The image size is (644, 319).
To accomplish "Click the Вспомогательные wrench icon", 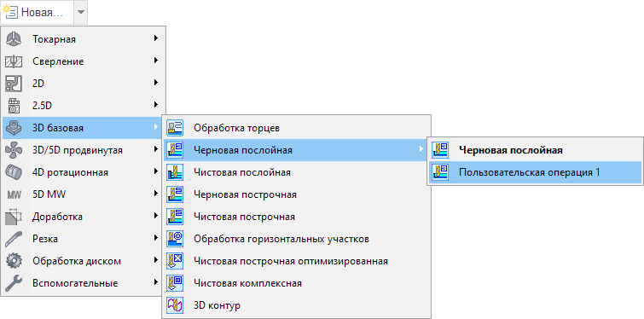I will [13, 283].
